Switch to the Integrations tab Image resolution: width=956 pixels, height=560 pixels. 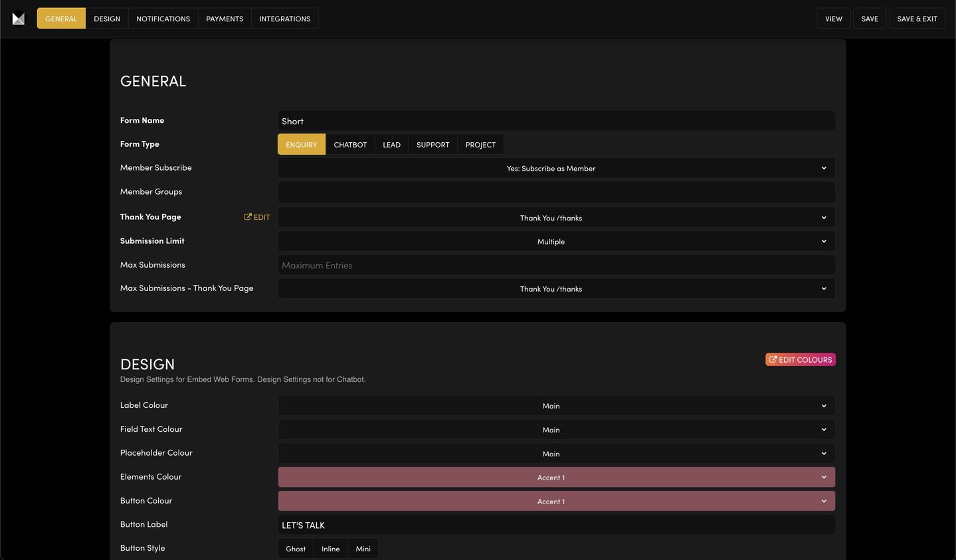284,19
